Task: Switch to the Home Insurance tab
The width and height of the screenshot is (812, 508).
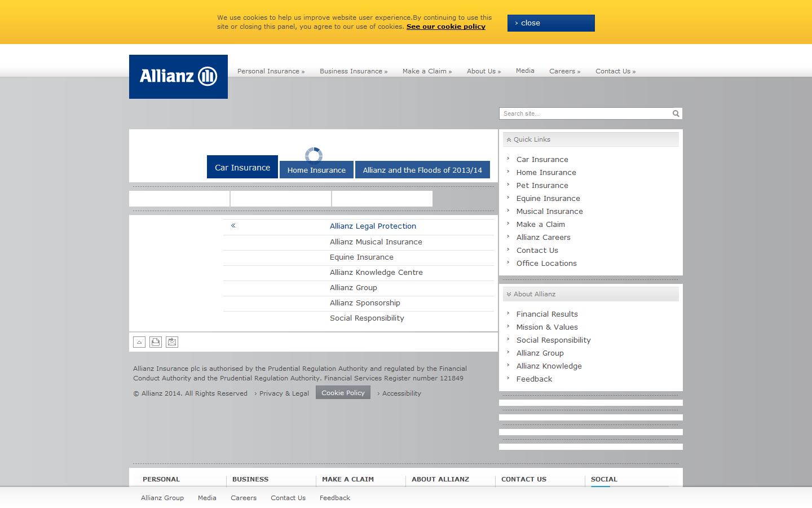Action: click(x=316, y=169)
